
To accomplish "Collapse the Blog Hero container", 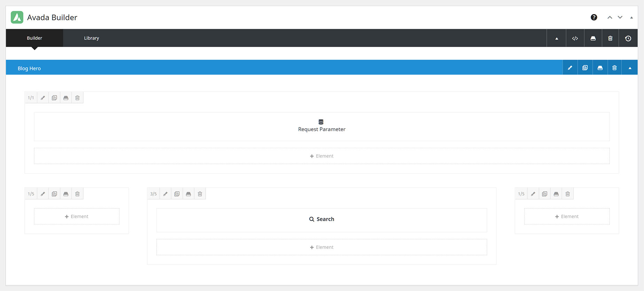I will (x=630, y=68).
